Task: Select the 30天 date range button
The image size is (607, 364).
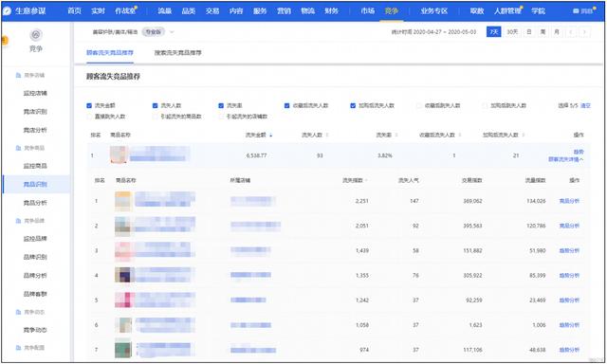Action: tap(512, 32)
